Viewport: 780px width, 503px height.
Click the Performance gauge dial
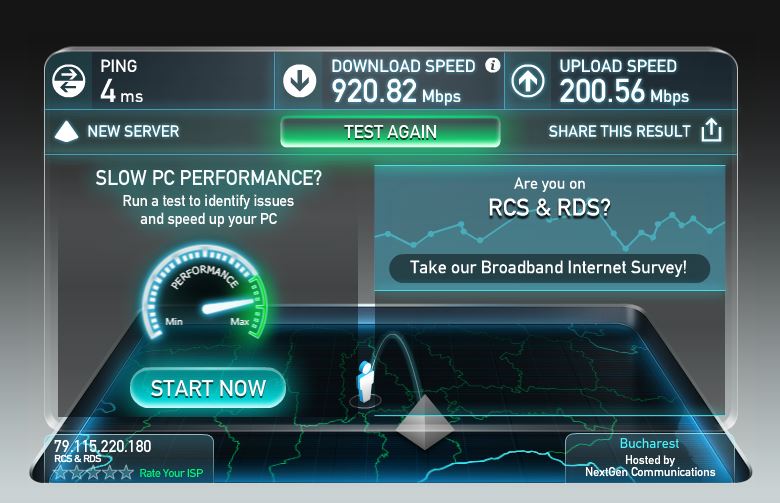[205, 293]
